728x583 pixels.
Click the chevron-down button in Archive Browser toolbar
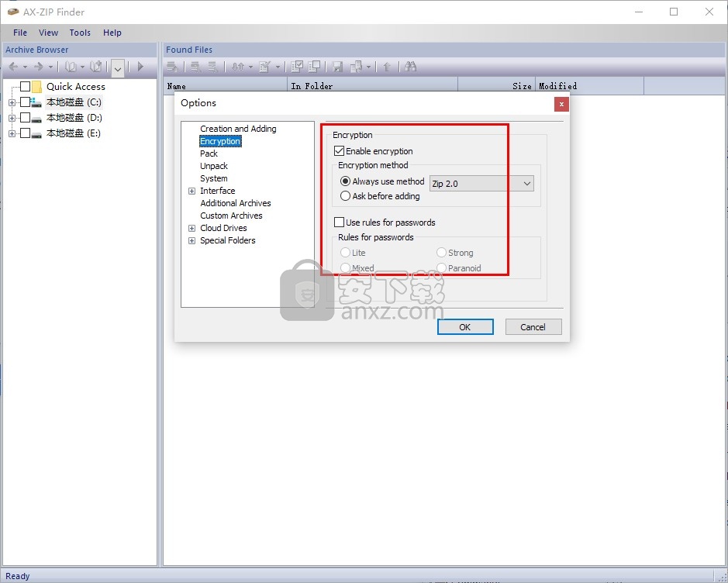[118, 69]
